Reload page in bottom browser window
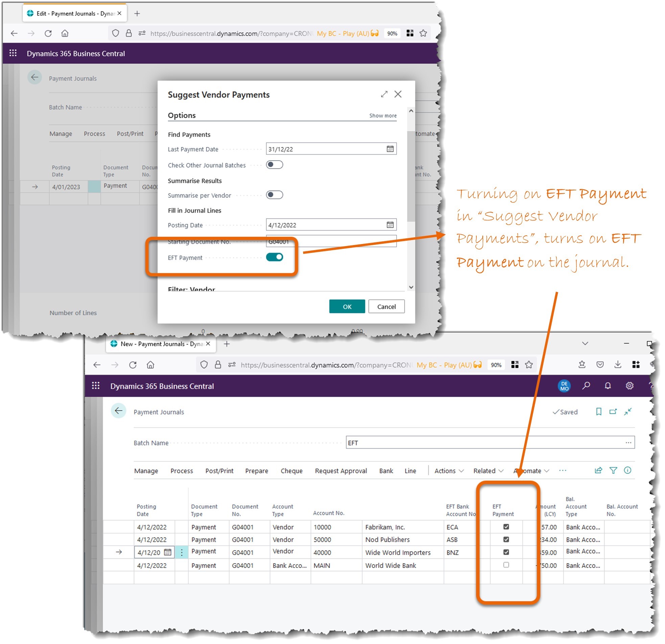Viewport: 665px width, 644px height. point(133,365)
